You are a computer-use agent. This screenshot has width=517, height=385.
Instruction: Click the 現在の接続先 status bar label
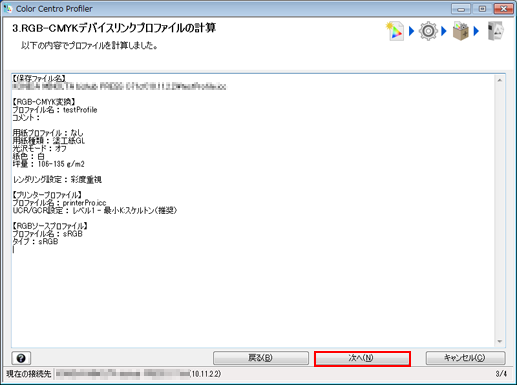28,374
